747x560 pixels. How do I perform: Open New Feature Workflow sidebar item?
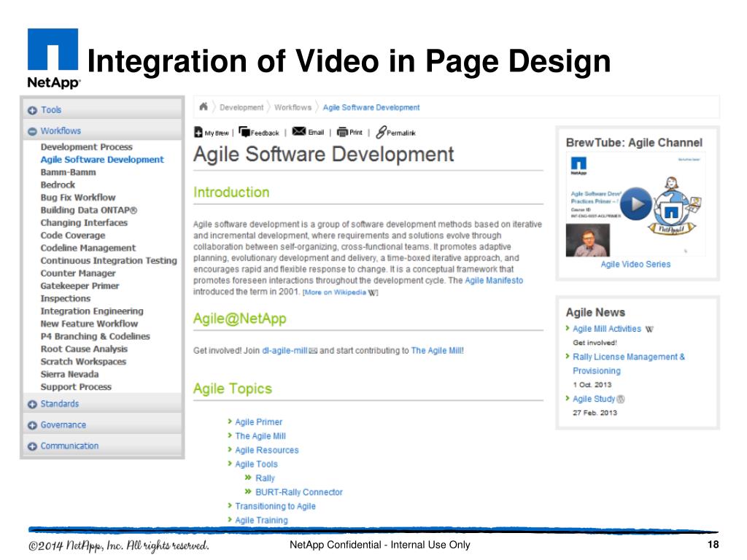(89, 323)
